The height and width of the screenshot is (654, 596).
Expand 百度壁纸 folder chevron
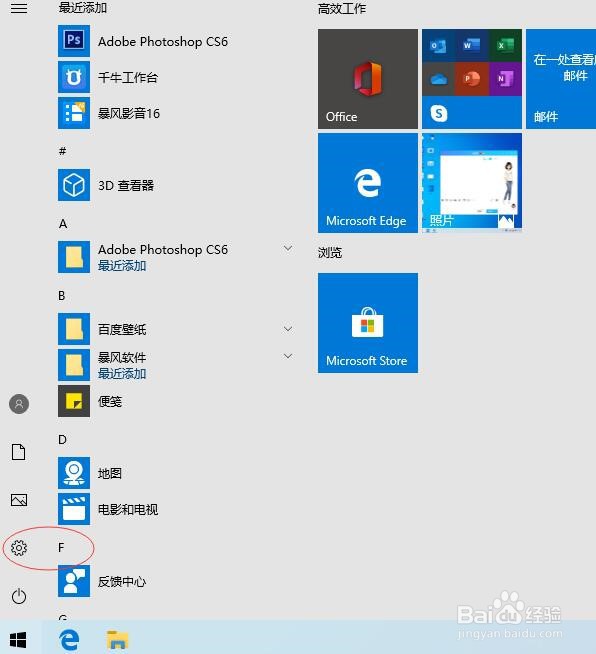click(288, 329)
